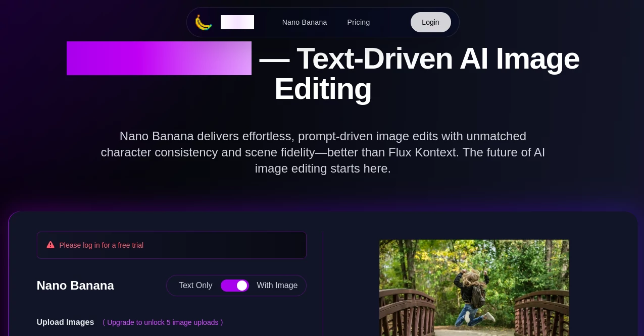Open the jumping girl preview image
This screenshot has height=336, width=644.
tap(474, 288)
